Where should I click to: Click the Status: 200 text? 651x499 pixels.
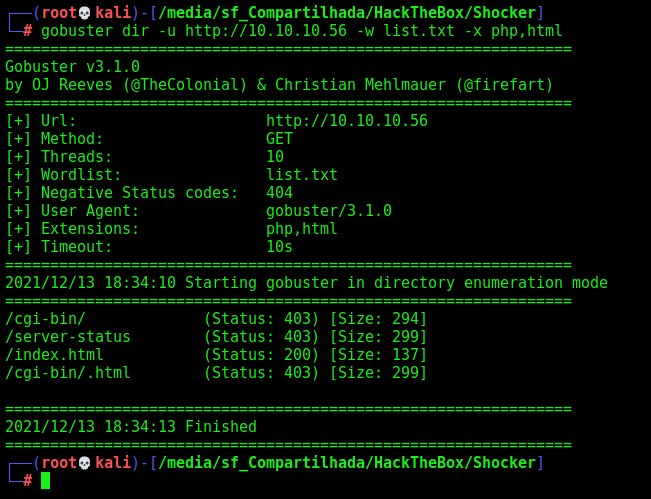pos(261,355)
